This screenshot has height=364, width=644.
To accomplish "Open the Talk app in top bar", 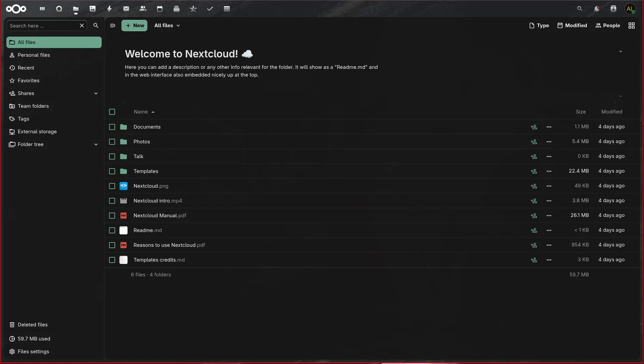I will click(59, 9).
